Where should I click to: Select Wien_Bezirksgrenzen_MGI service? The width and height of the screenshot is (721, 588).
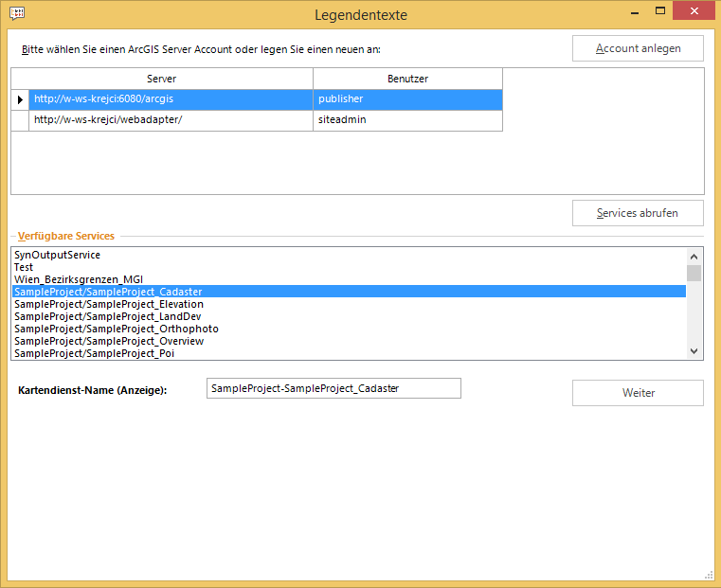click(x=79, y=279)
